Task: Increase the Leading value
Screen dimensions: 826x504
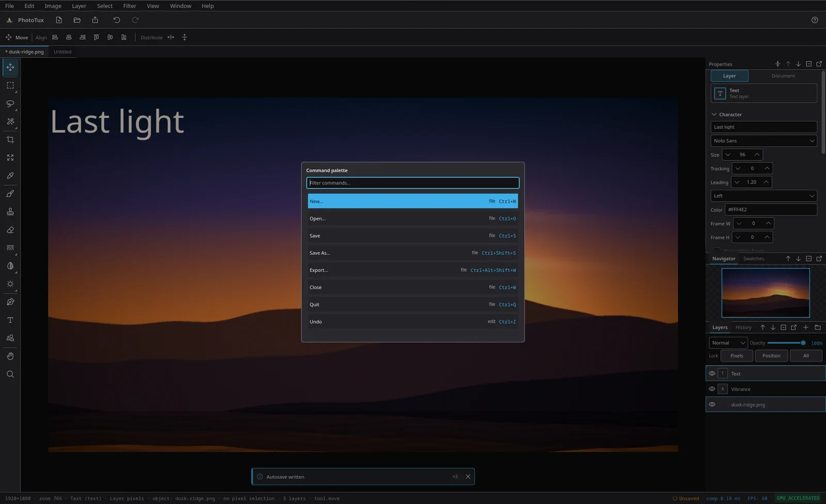Action: 766,182
